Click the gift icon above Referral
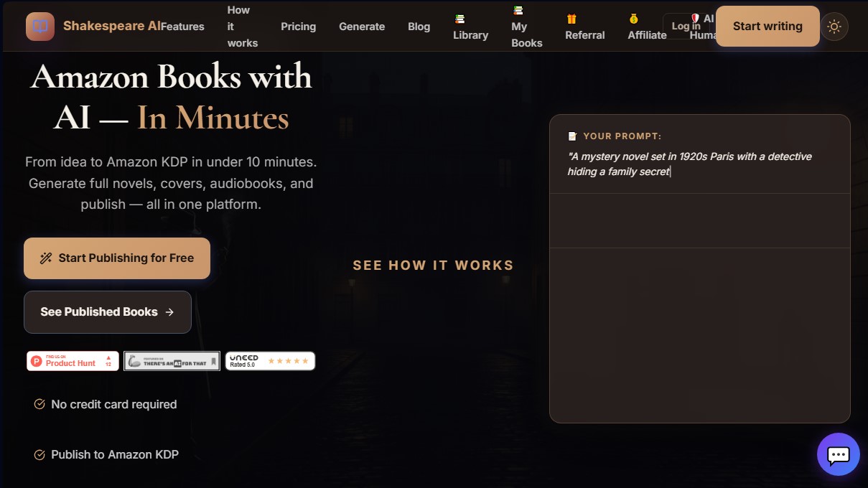Screen dimensions: 868x488 [571, 19]
